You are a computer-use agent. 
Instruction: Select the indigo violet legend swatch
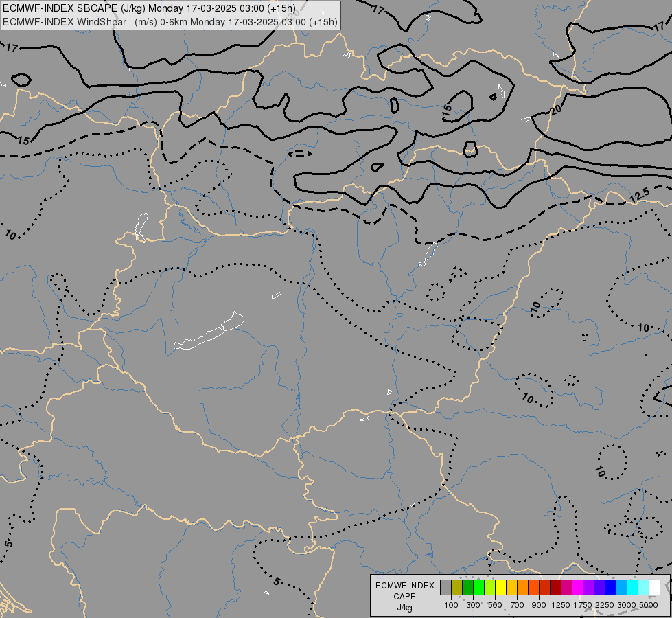coord(600,588)
